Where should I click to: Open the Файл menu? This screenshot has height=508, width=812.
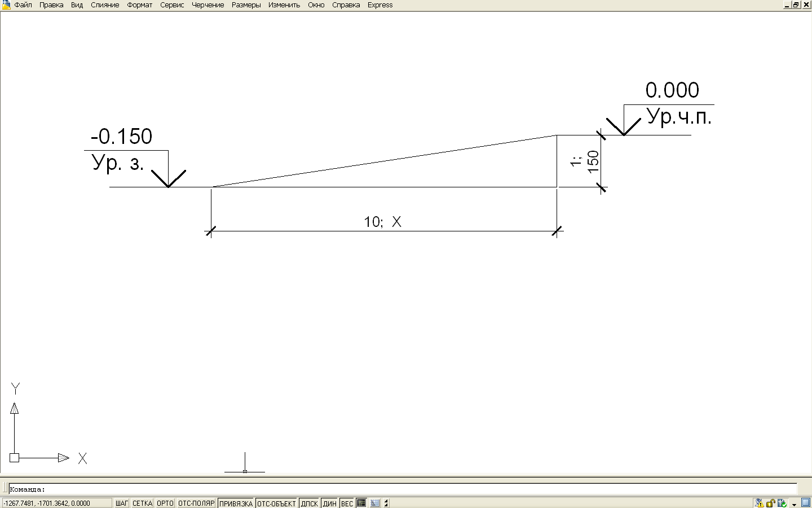point(23,5)
